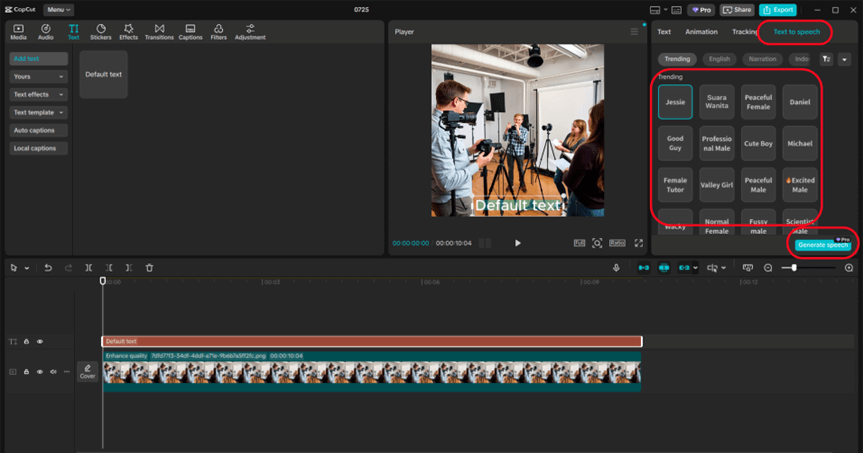Click the Generate speech button
Viewport: 863px width, 453px height.
823,245
